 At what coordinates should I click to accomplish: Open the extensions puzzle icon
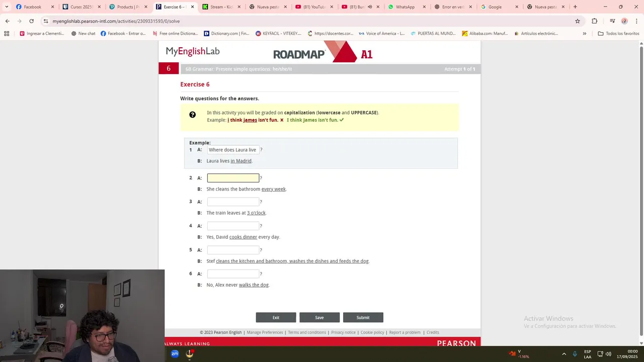(595, 21)
